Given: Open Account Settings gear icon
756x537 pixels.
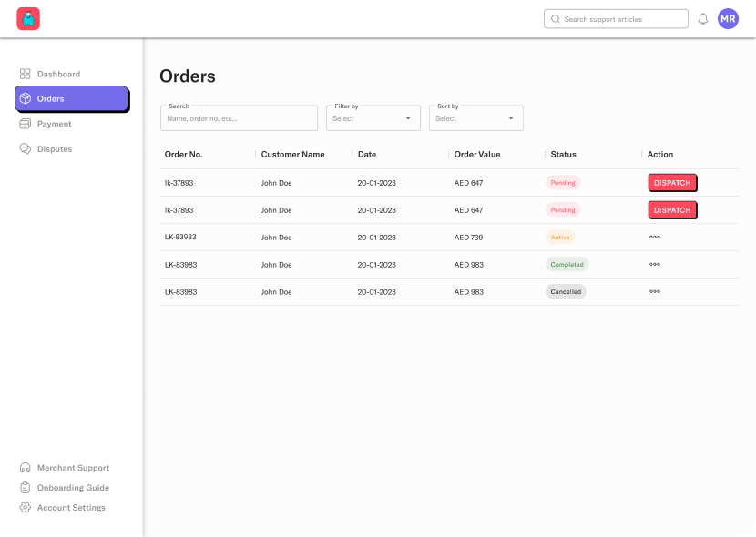Looking at the screenshot, I should click(26, 507).
